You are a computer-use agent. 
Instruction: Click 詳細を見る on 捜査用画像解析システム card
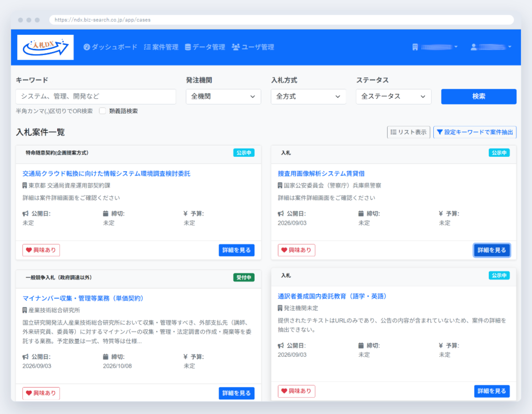pos(492,250)
